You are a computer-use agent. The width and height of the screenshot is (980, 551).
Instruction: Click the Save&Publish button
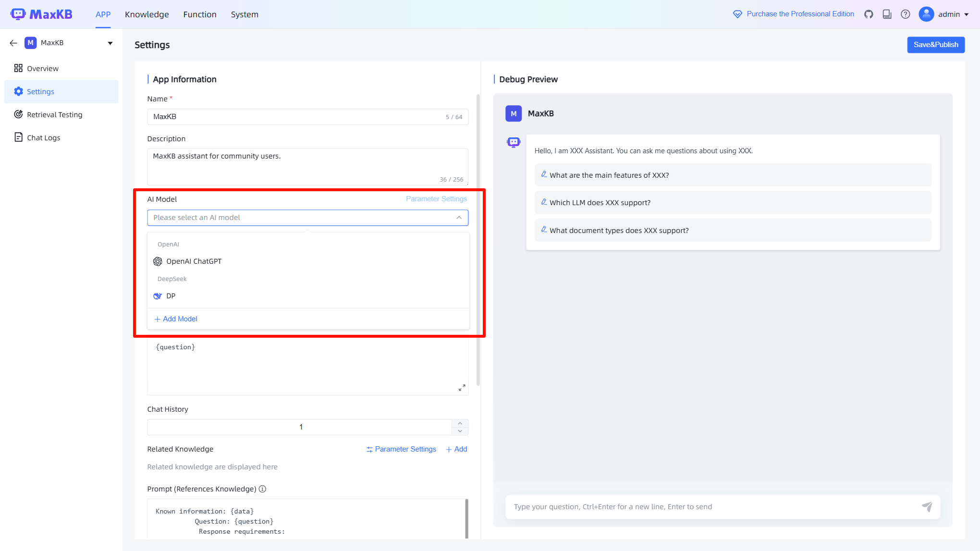[935, 45]
